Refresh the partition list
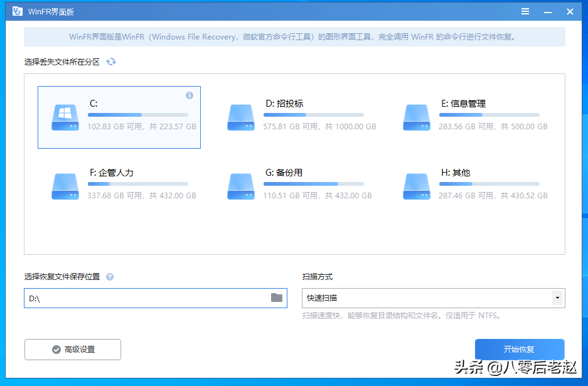Screen dimensions: 588x386 (112, 62)
